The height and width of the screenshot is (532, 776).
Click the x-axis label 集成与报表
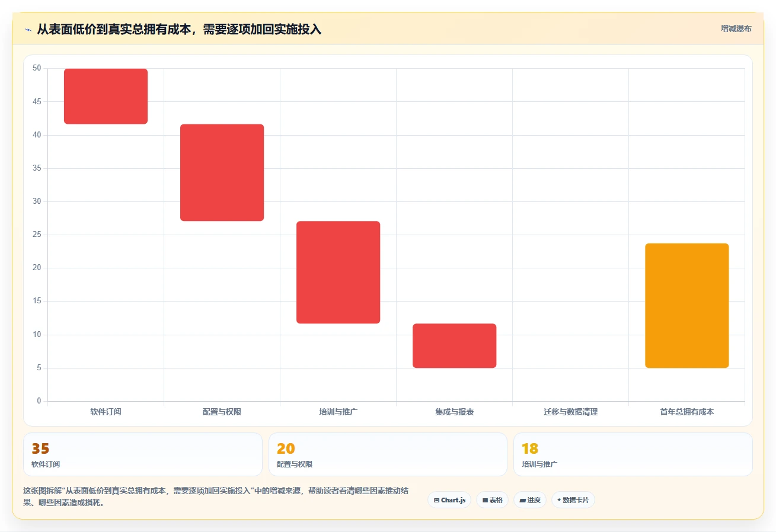coord(454,412)
